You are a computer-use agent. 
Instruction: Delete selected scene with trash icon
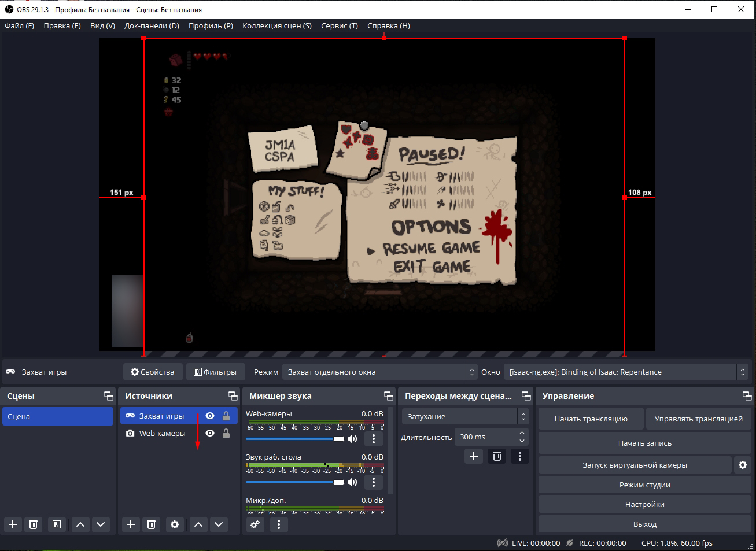(x=33, y=524)
